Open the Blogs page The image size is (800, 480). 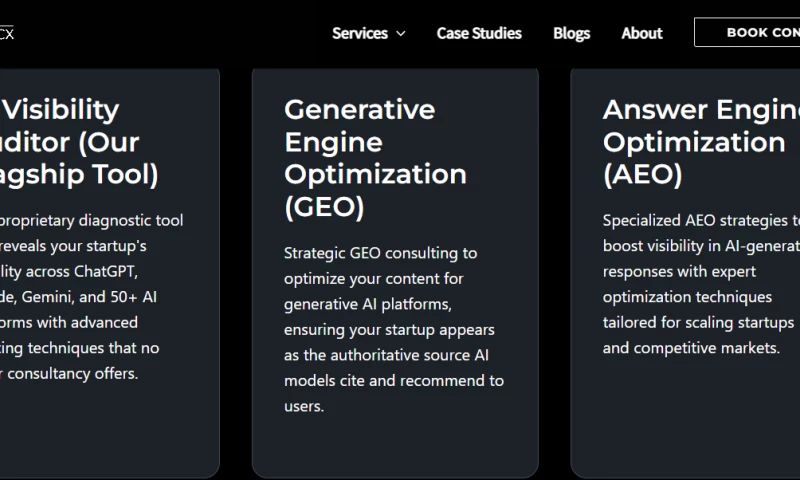point(571,33)
